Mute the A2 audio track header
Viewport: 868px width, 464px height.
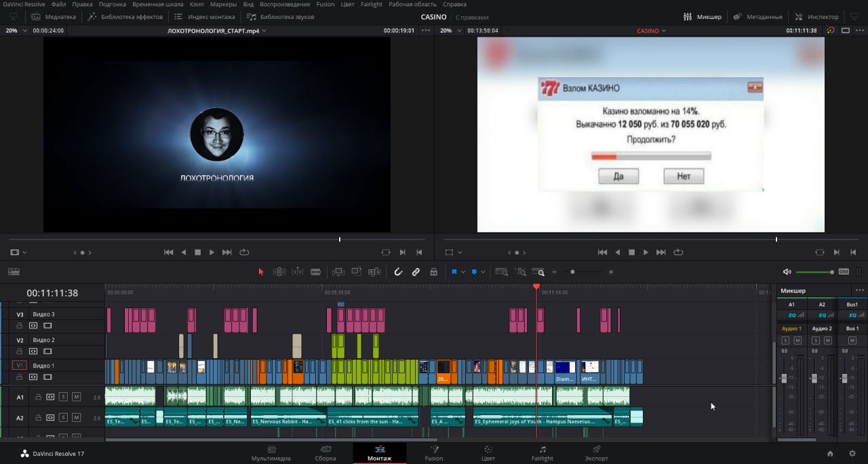(x=76, y=417)
